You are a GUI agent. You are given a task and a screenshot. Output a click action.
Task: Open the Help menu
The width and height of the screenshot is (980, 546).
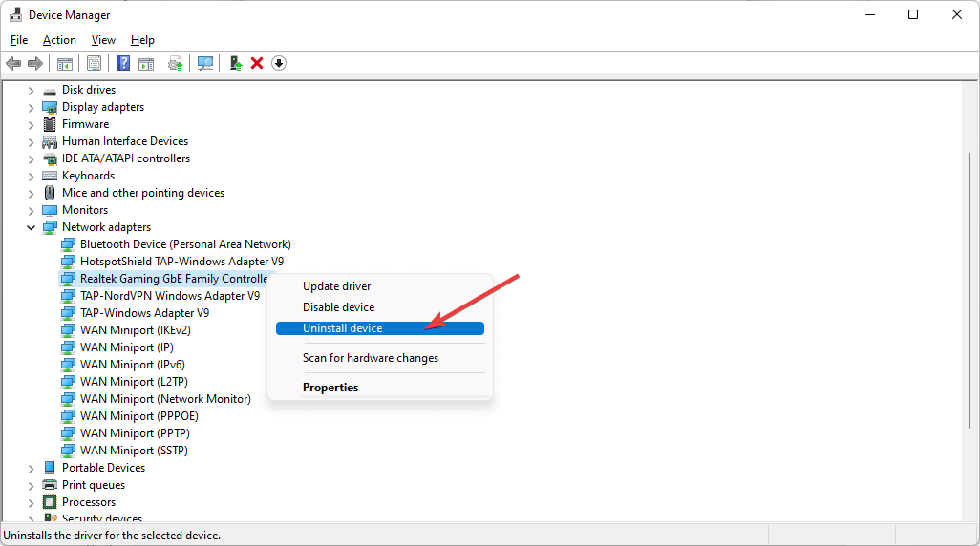[x=142, y=40]
